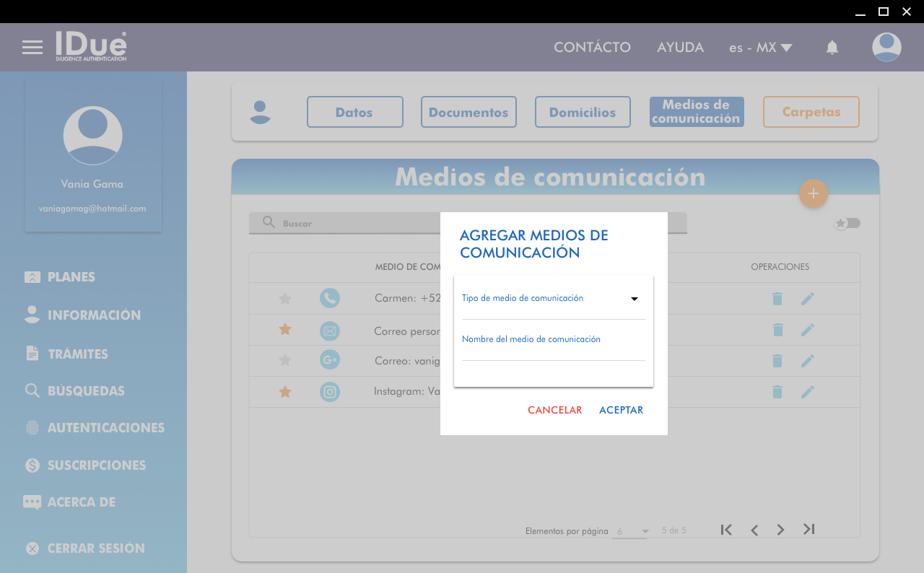Edit the Instagram entry with pencil icon
This screenshot has height=573, width=924.
click(807, 392)
